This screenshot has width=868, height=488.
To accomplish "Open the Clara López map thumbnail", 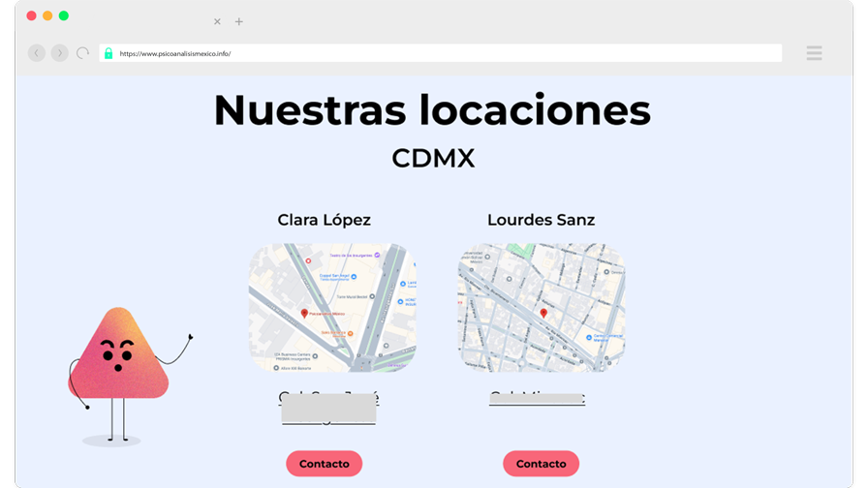I will point(332,308).
